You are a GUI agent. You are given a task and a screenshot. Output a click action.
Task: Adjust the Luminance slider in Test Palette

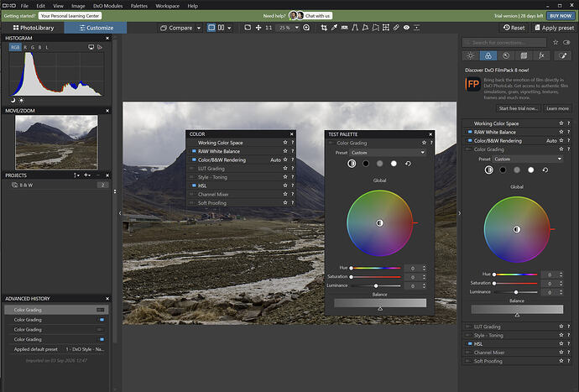coord(376,285)
